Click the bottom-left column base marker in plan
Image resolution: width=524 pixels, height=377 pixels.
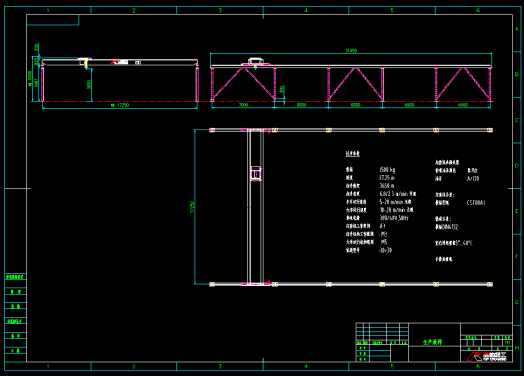pos(212,284)
